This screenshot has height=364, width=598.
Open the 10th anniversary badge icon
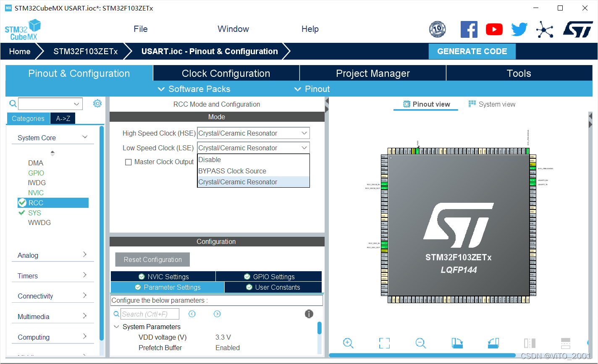[x=437, y=29]
